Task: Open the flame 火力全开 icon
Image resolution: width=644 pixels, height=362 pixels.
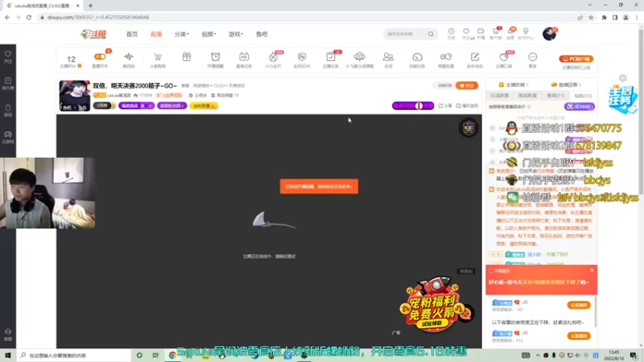Action: pyautogui.click(x=273, y=59)
